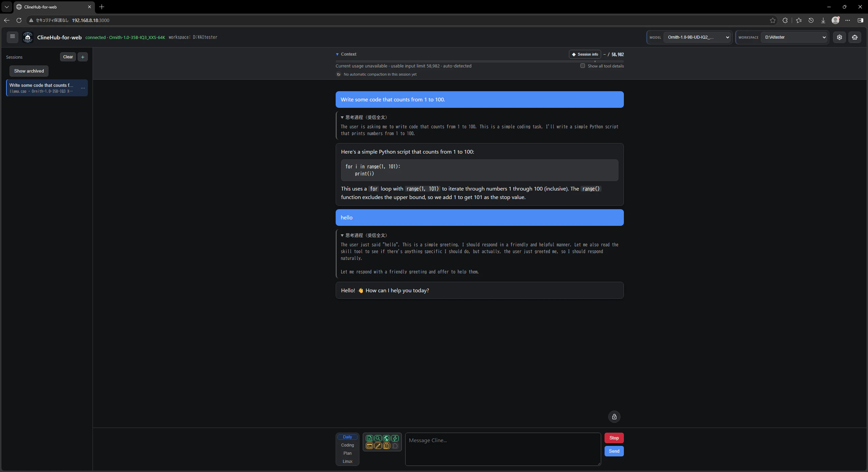Select the 'Write some code' session entry

(x=47, y=88)
